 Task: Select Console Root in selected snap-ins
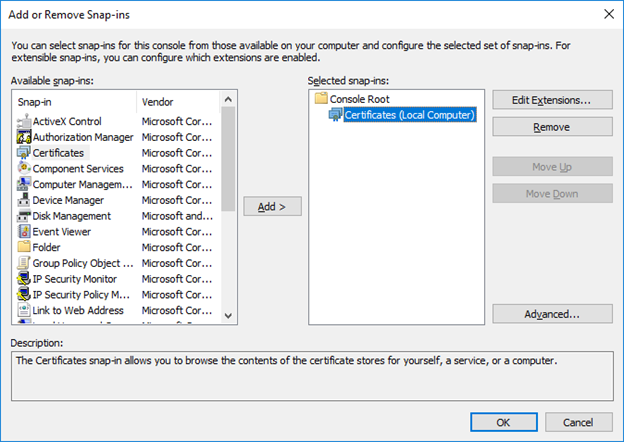click(350, 99)
